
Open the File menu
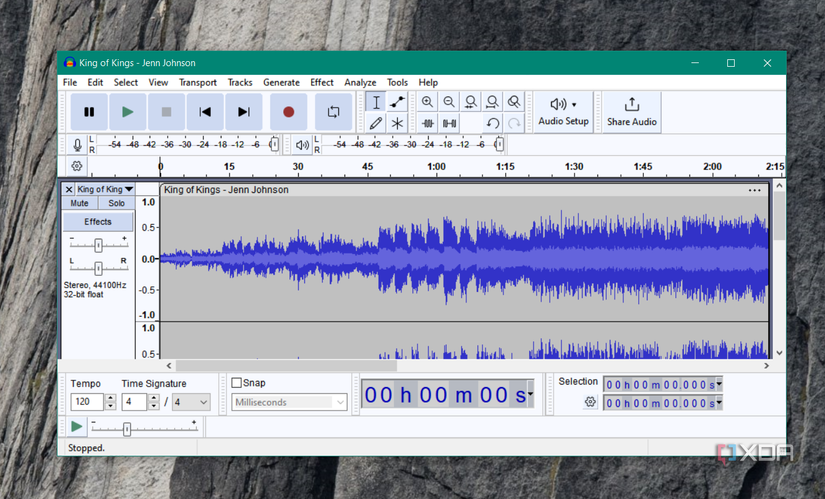[x=69, y=83]
